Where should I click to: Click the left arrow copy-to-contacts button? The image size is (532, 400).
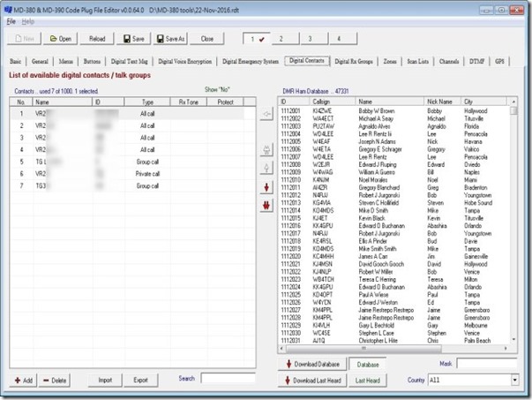pyautogui.click(x=266, y=114)
